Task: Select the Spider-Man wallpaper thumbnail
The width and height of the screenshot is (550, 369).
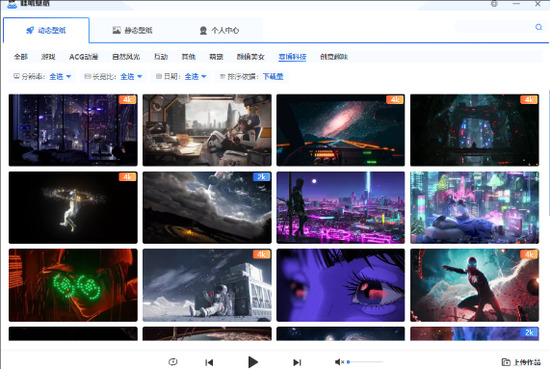Action: (474, 285)
